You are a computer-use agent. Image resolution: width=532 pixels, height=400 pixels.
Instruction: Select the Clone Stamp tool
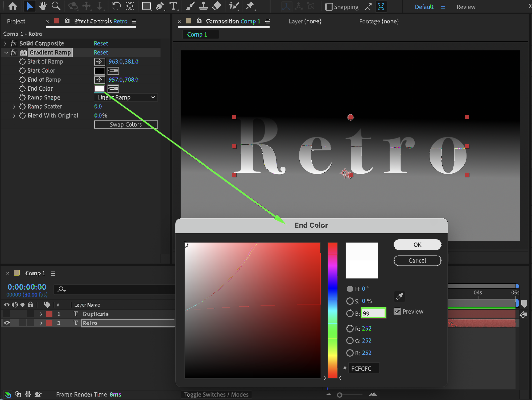click(x=203, y=6)
